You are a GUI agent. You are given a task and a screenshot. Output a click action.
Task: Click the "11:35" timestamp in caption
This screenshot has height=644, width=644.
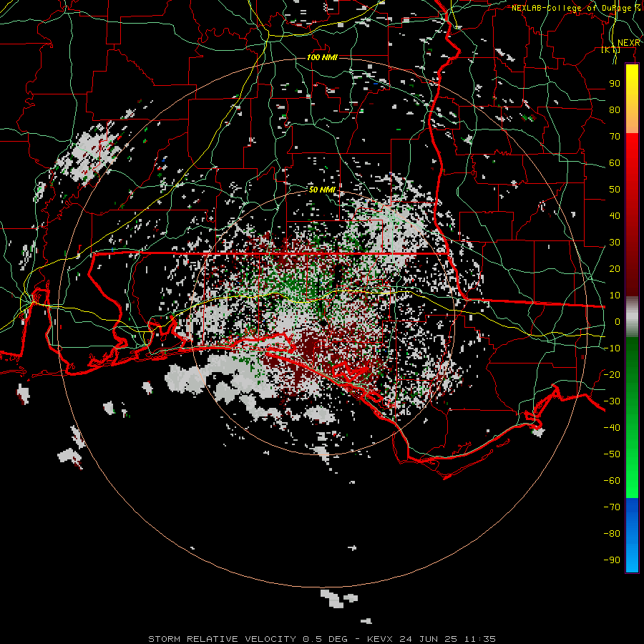click(x=480, y=639)
